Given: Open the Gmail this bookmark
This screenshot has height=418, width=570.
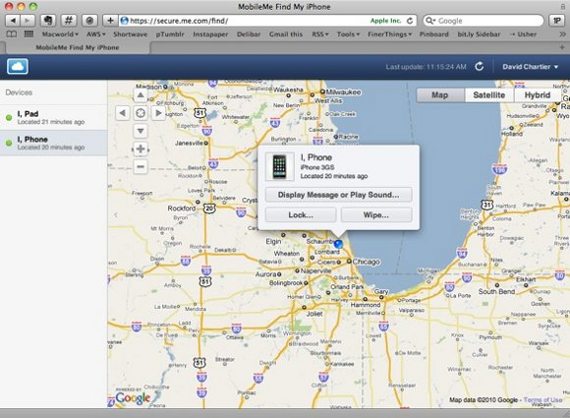Looking at the screenshot, I should pyautogui.click(x=286, y=34).
